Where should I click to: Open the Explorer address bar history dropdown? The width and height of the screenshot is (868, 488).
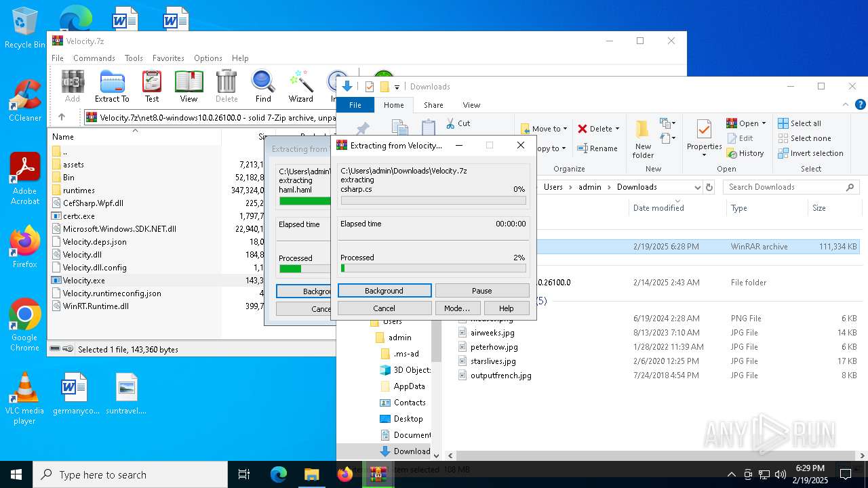tap(697, 187)
